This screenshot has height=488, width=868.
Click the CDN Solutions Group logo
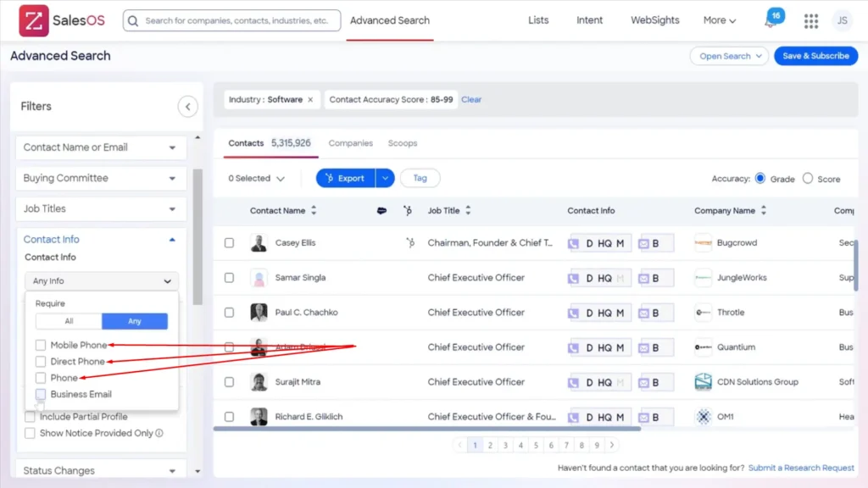[703, 382]
